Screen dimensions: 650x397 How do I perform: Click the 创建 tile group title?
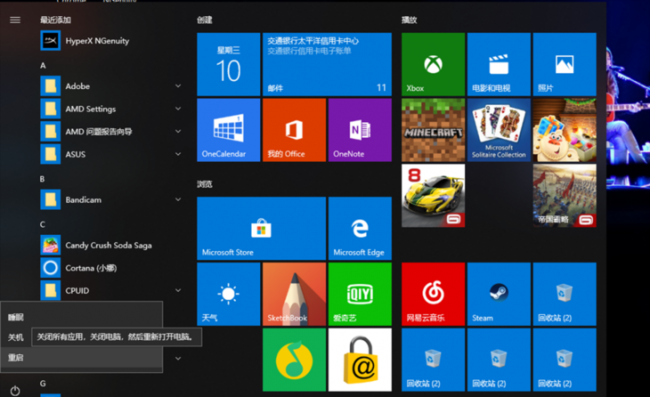(204, 20)
